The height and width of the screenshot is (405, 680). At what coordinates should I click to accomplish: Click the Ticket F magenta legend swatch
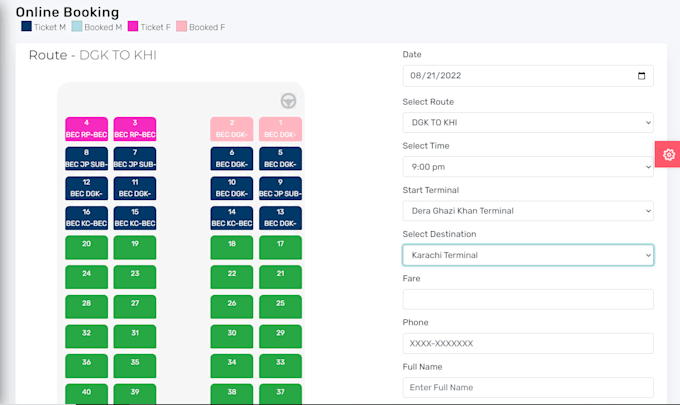[133, 27]
